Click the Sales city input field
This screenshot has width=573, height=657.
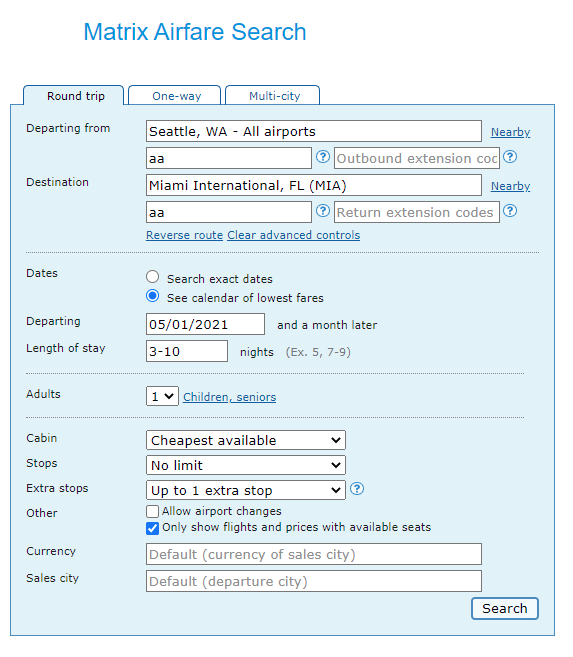click(314, 581)
